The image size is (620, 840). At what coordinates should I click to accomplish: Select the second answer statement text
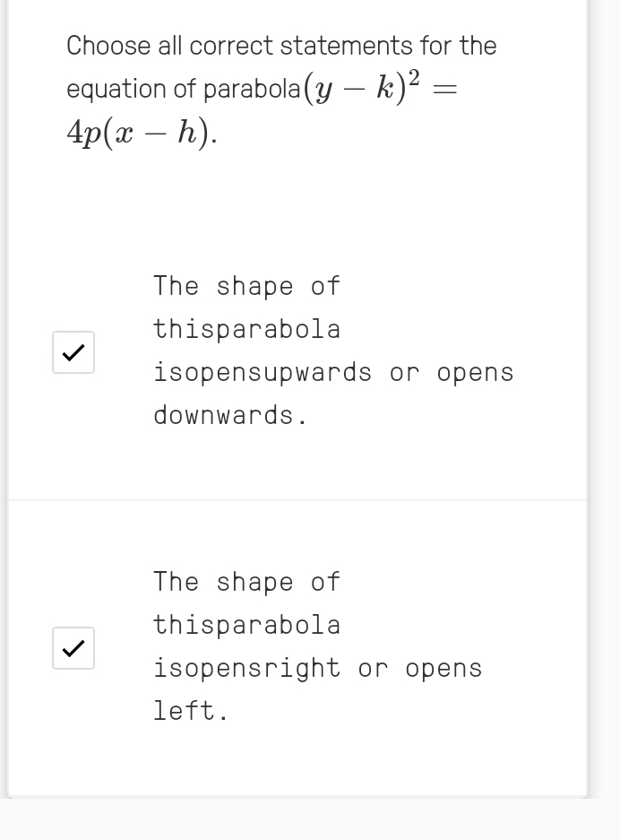click(x=317, y=645)
